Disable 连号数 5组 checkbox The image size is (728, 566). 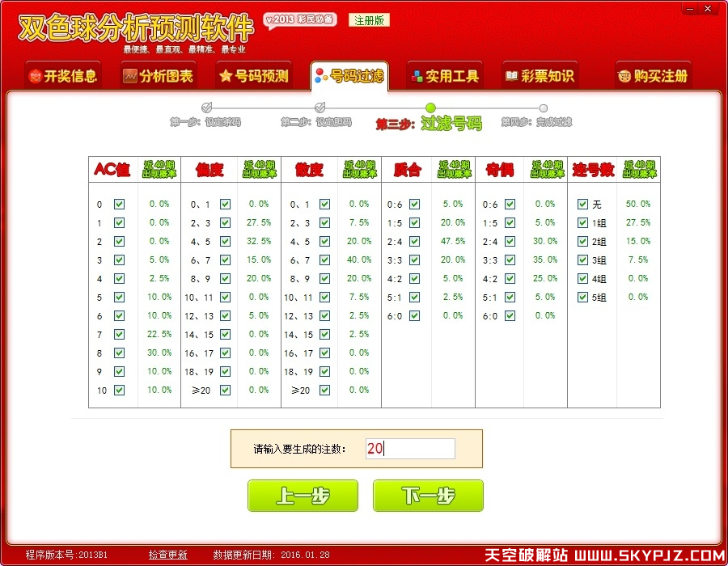pyautogui.click(x=582, y=298)
